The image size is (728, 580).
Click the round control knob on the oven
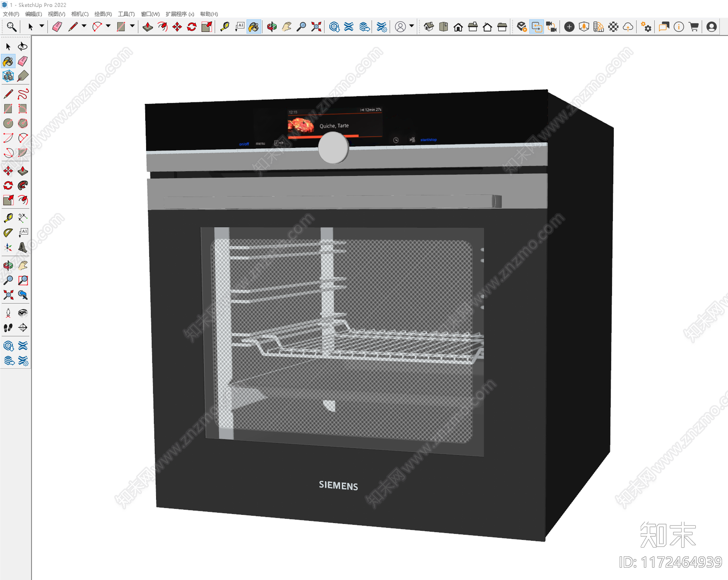tap(334, 148)
